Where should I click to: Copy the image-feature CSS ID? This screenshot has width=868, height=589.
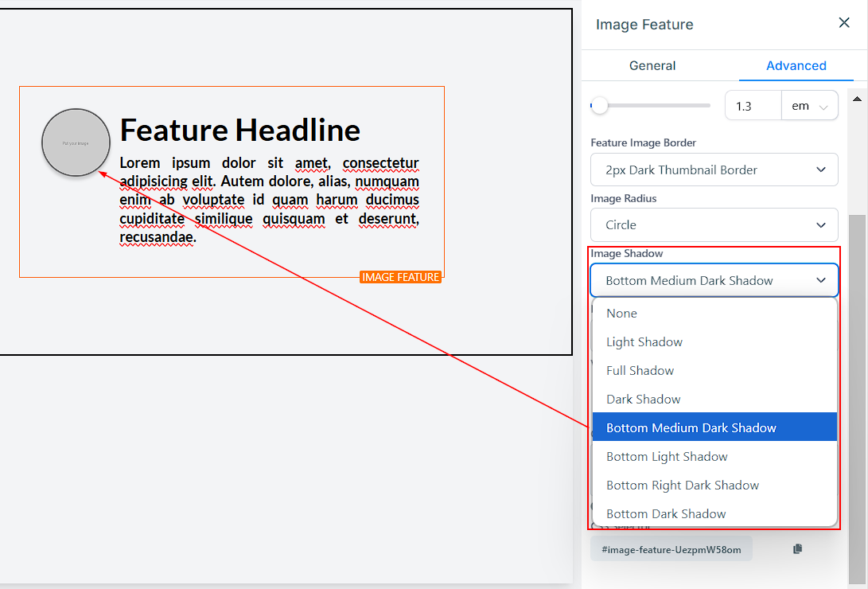pyautogui.click(x=798, y=549)
